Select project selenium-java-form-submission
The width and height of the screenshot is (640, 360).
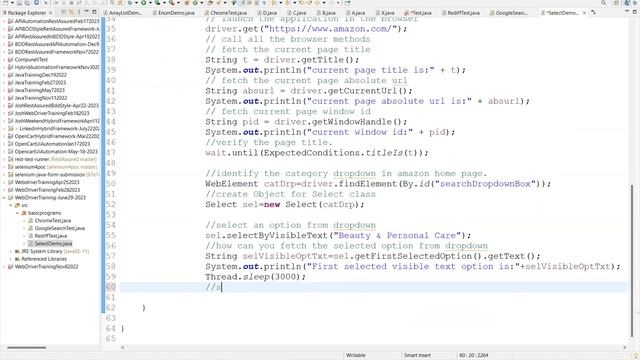(50, 175)
